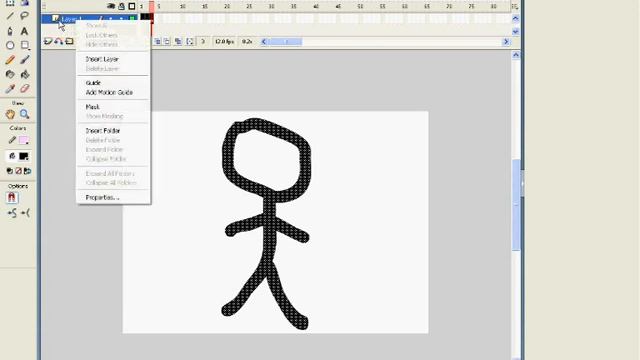Click the stroke color pencil icon
This screenshot has height=360, width=640.
tap(12, 140)
